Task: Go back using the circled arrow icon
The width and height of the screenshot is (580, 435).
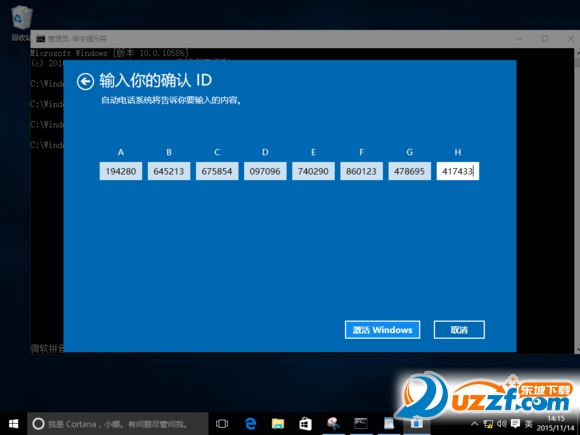Action: pos(85,81)
